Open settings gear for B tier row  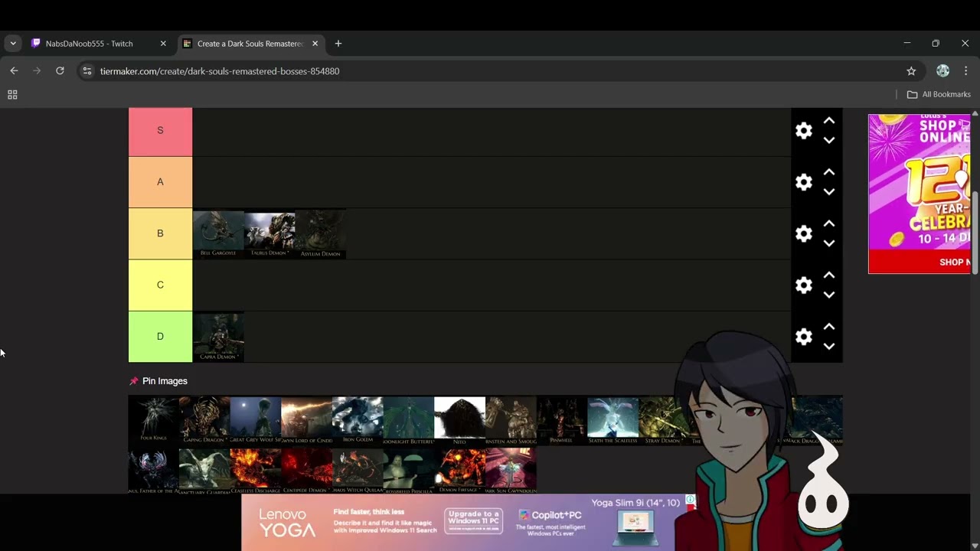pos(803,233)
